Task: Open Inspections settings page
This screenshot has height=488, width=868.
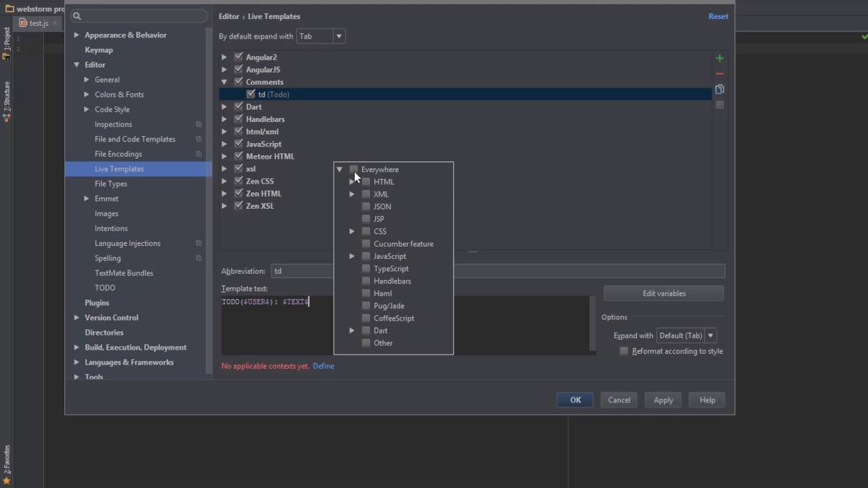Action: pyautogui.click(x=113, y=125)
